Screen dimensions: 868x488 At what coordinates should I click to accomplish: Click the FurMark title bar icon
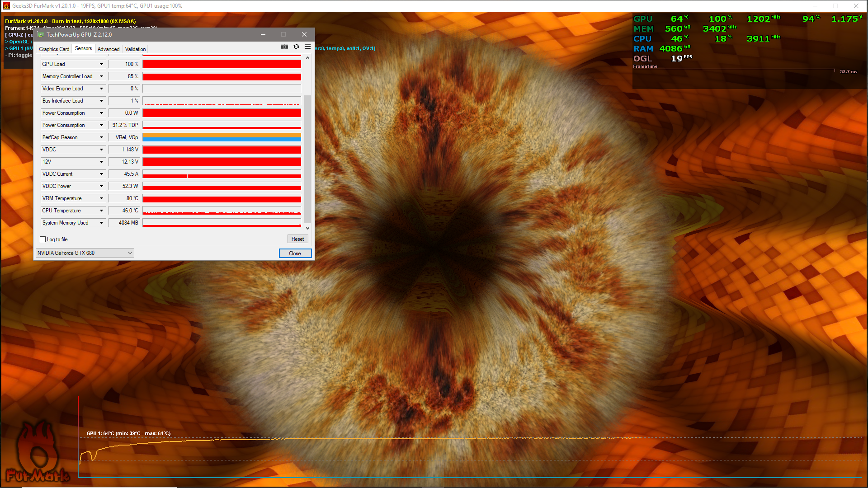tap(6, 6)
